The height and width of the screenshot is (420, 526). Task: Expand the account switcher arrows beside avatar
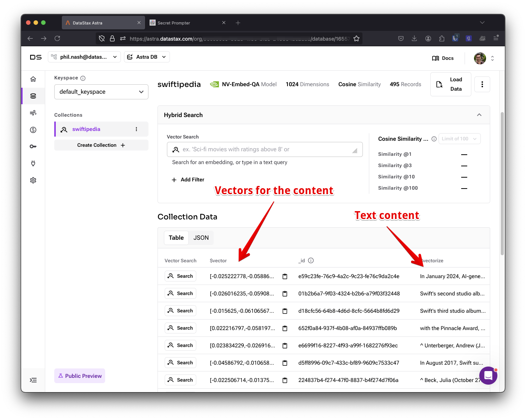click(x=492, y=58)
